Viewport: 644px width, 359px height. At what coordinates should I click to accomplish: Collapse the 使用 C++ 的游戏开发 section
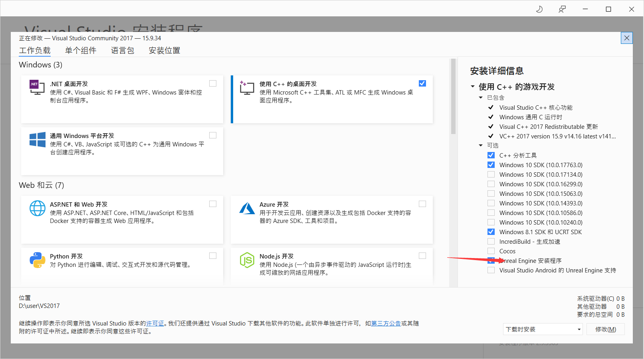473,87
